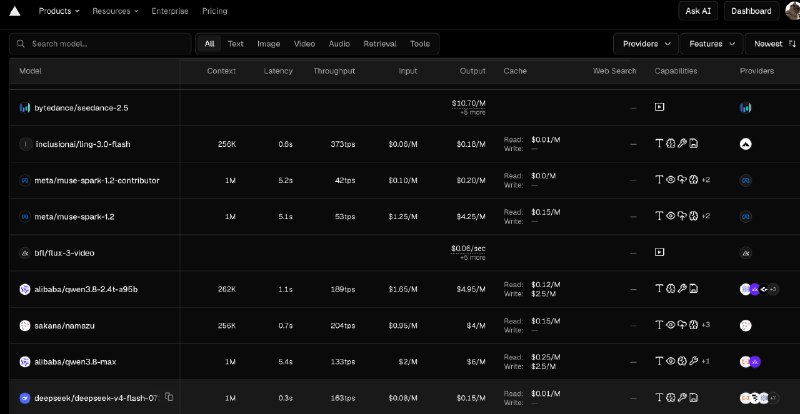This screenshot has width=800, height=414.
Task: Click the provider icon for ling-3.0-flash
Action: (745, 144)
